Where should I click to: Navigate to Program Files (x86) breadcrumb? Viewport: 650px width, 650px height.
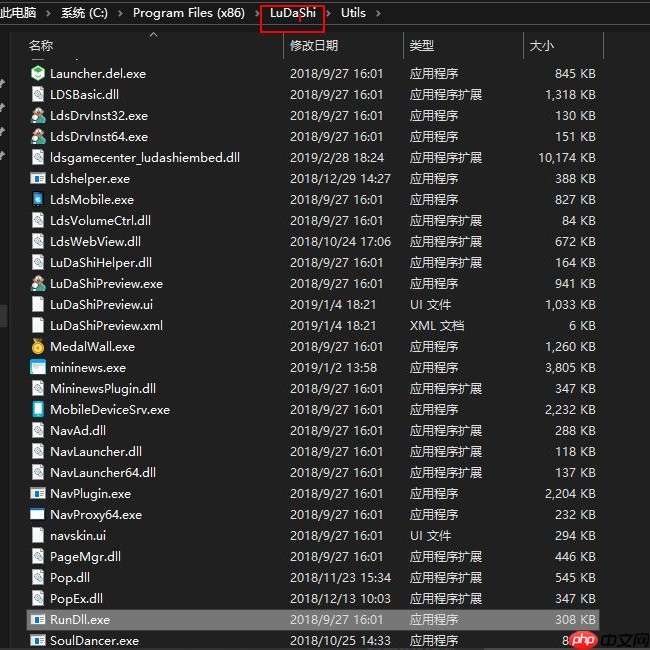click(x=189, y=13)
